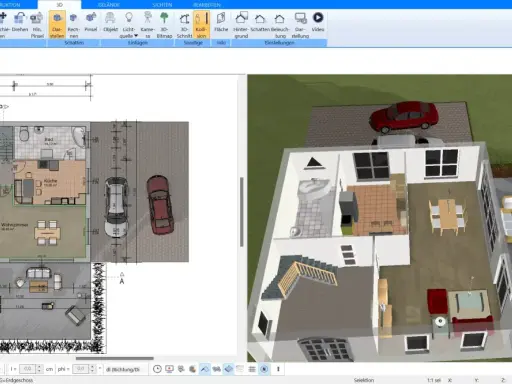The width and height of the screenshot is (512, 384).
Task: Switch to the 3D ribbon tab
Action: (59, 5)
